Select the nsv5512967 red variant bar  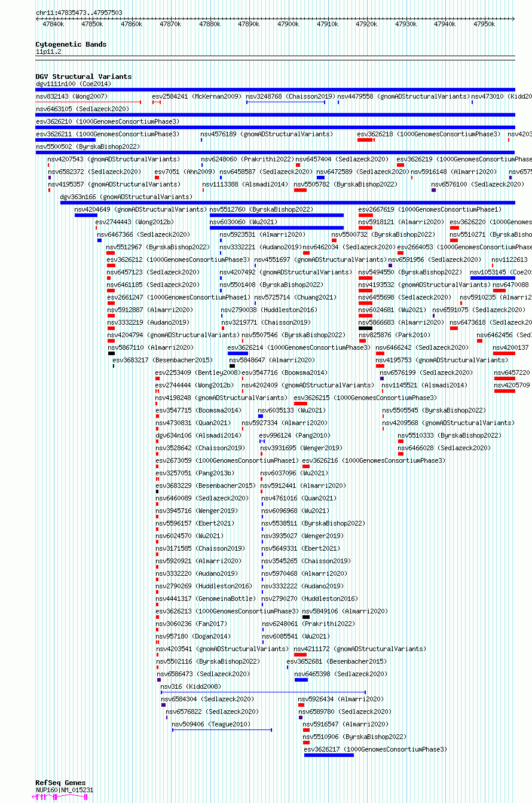[x=111, y=253]
